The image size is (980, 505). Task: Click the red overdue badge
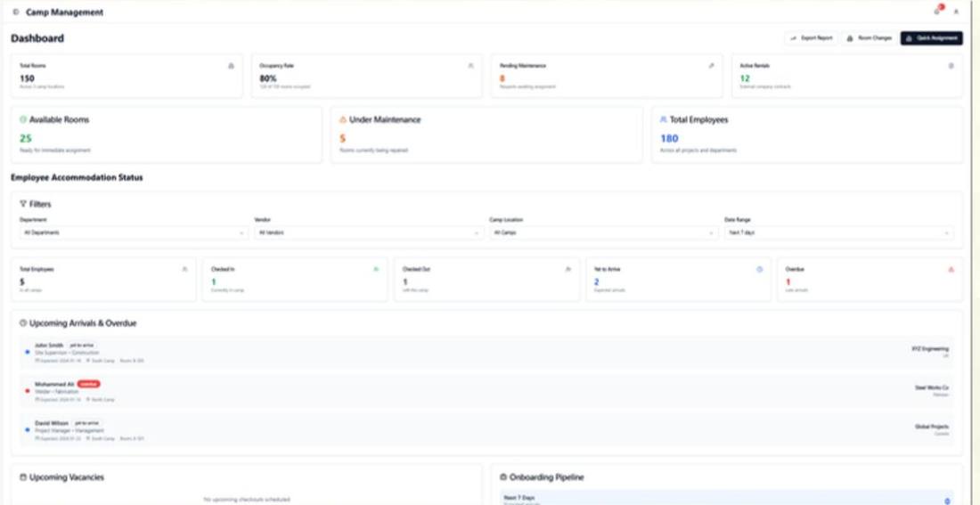tap(89, 384)
